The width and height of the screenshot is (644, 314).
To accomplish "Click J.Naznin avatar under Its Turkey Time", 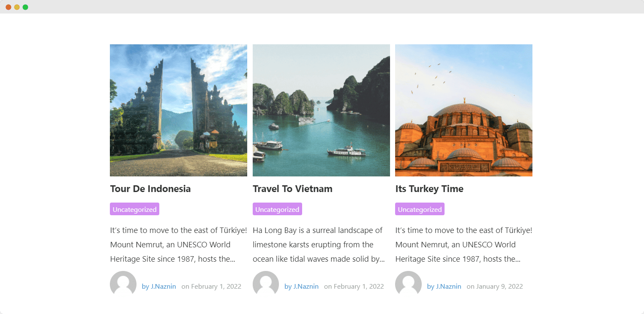I will pyautogui.click(x=408, y=284).
